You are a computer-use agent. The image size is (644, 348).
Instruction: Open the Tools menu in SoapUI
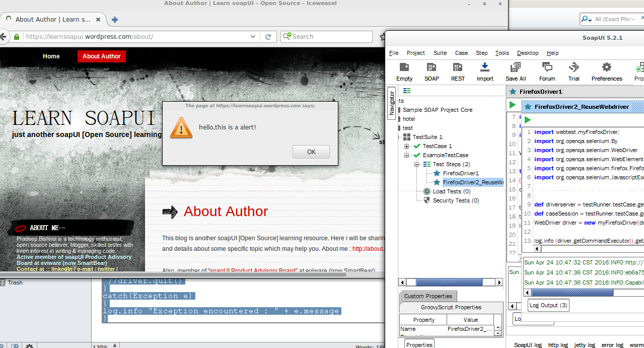[502, 53]
